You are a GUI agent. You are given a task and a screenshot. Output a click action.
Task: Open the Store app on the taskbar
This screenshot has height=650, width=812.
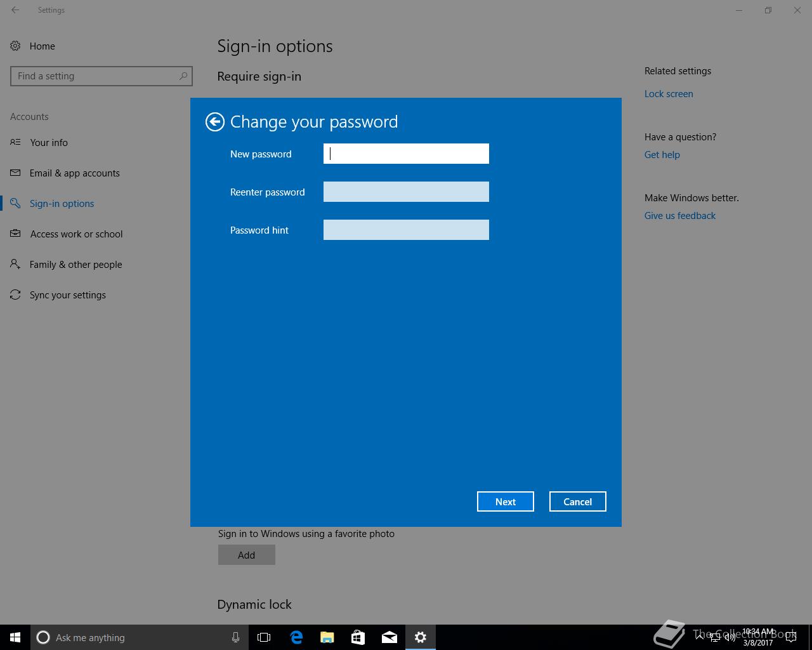click(358, 637)
